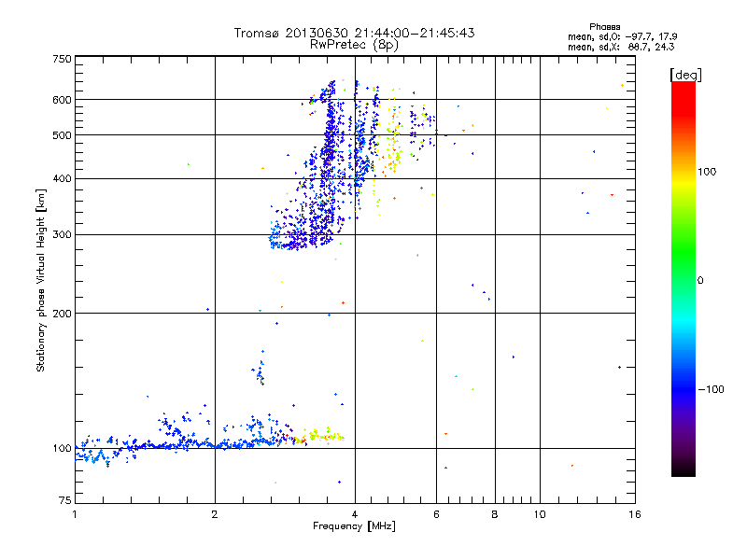Click the y-axis '750' tick label
Screen dimensions: 747x560
(x=62, y=59)
